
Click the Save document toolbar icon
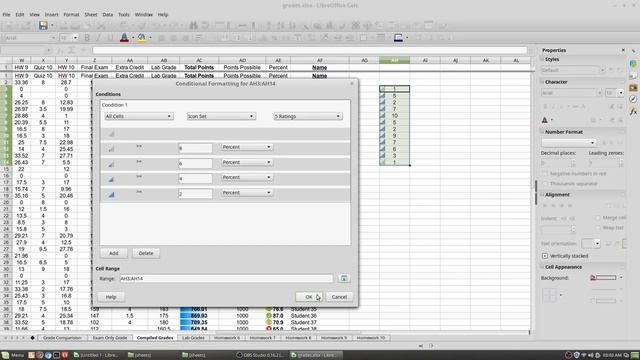tap(43, 25)
